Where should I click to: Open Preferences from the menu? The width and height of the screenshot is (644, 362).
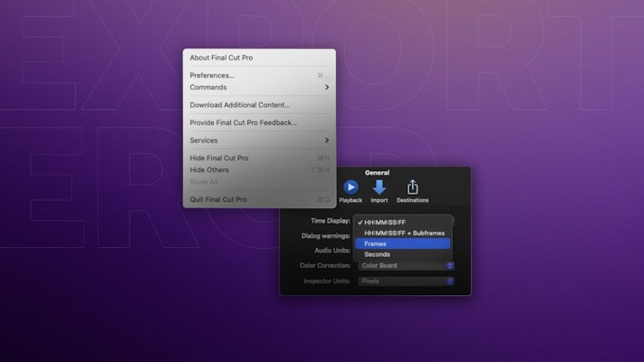(x=212, y=75)
